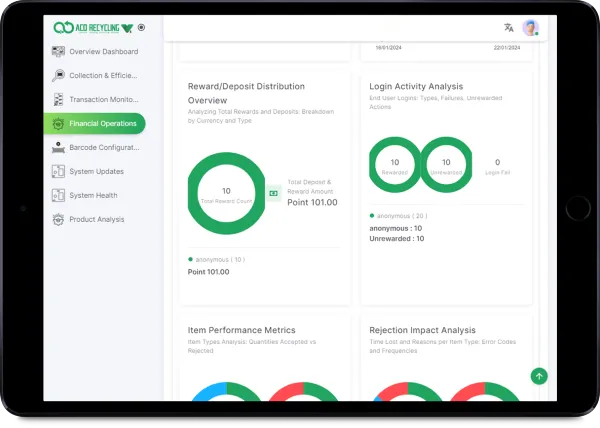Open the language translation icon
The height and width of the screenshot is (428, 600).
pyautogui.click(x=509, y=28)
